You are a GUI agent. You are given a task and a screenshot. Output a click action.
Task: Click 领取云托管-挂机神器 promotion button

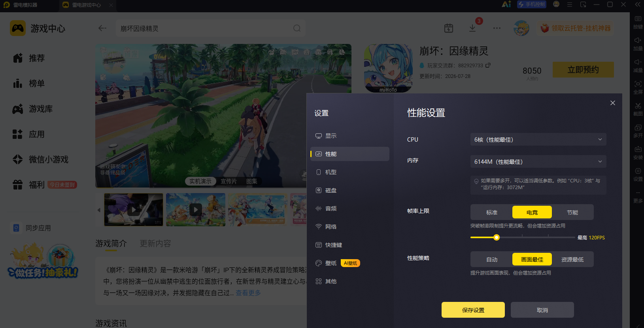point(576,28)
